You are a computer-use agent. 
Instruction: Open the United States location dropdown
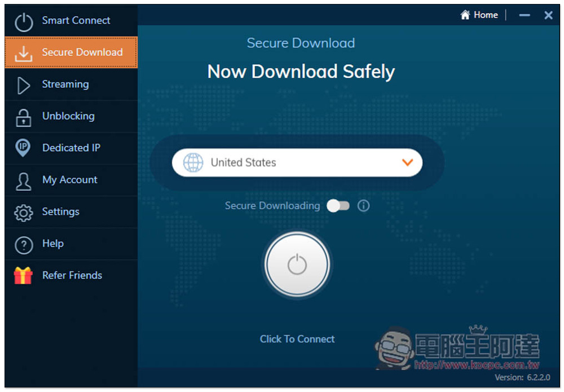(x=297, y=162)
